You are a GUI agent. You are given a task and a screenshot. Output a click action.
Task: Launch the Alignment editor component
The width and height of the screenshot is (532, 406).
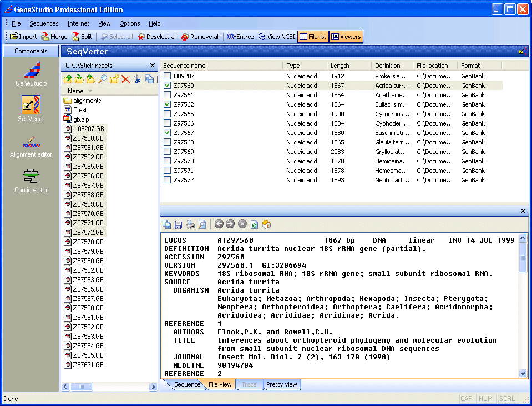31,147
